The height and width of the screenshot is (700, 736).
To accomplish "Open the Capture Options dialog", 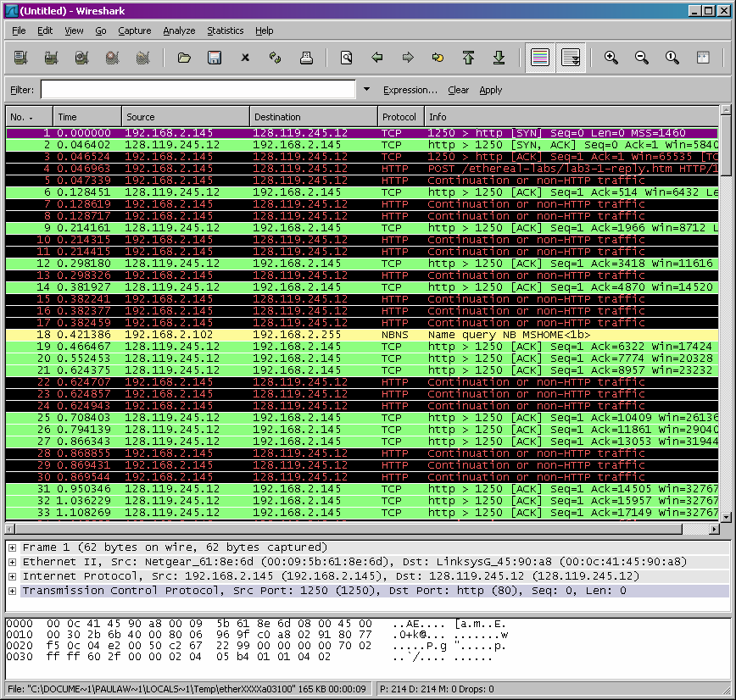I will coord(51,58).
